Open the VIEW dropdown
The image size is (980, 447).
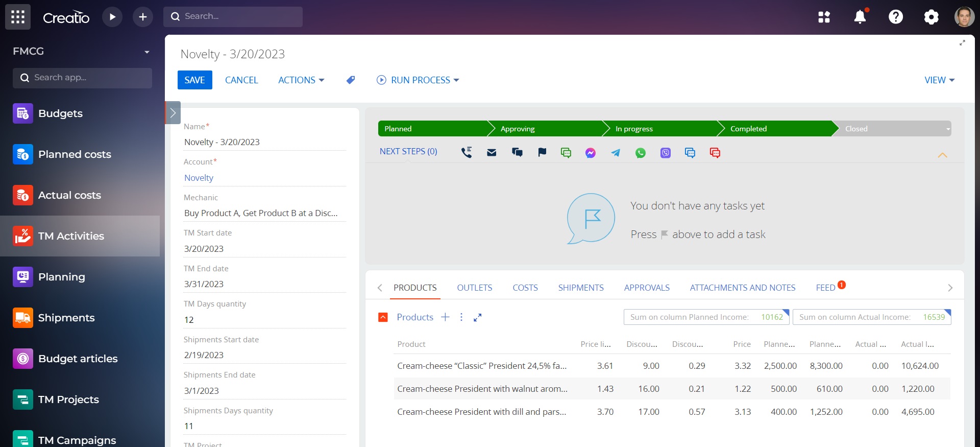(x=940, y=80)
